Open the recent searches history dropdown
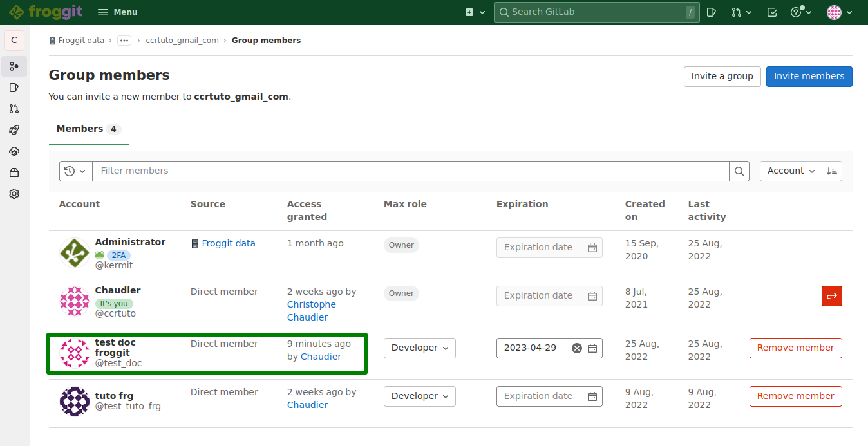 (x=76, y=171)
